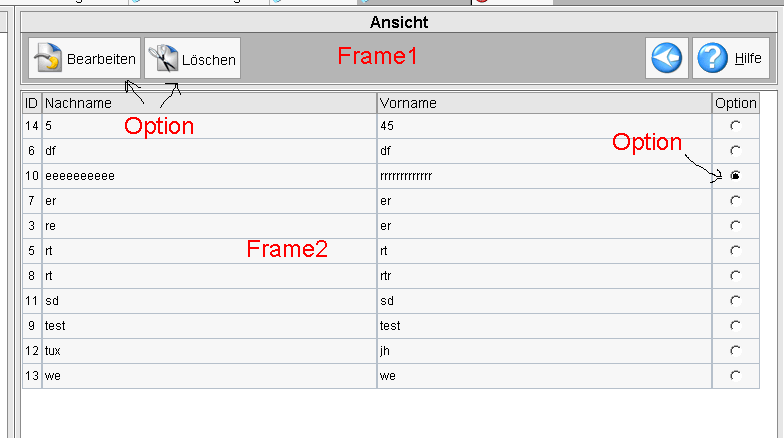Choose radio option for 'tux' row
The width and height of the screenshot is (784, 438).
(736, 351)
